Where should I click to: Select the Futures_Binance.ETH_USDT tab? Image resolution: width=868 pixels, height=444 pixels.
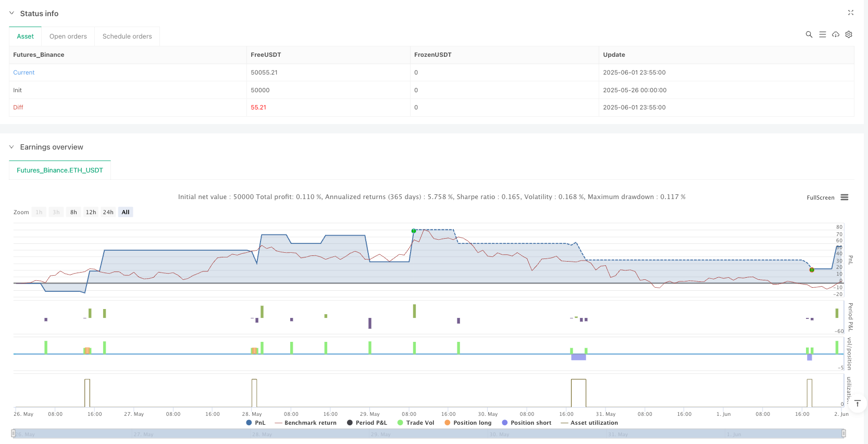click(x=60, y=170)
